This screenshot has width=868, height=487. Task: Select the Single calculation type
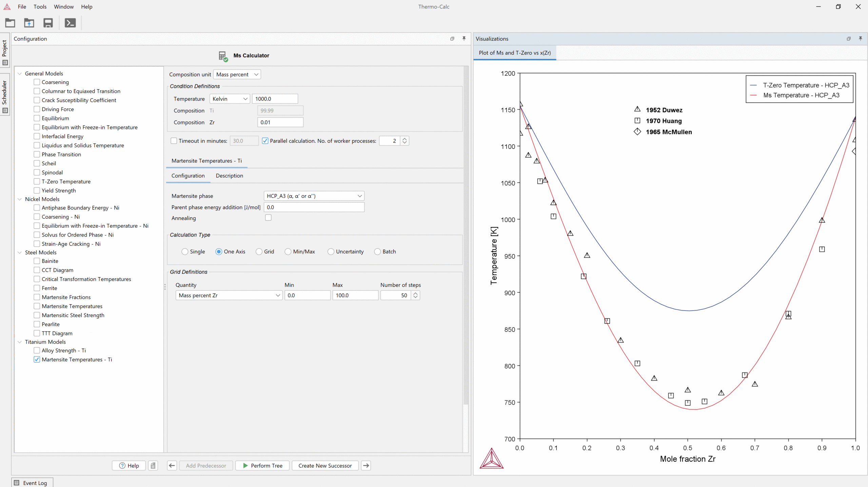click(x=185, y=251)
